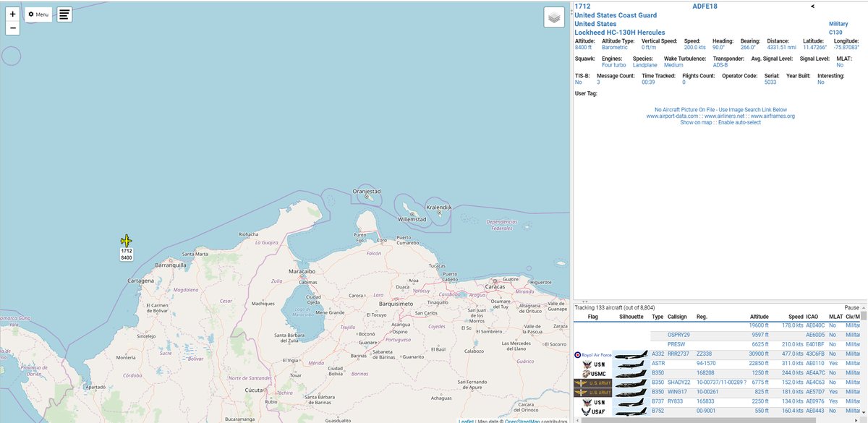Zoom in on the map
The width and height of the screenshot is (868, 423).
(12, 14)
